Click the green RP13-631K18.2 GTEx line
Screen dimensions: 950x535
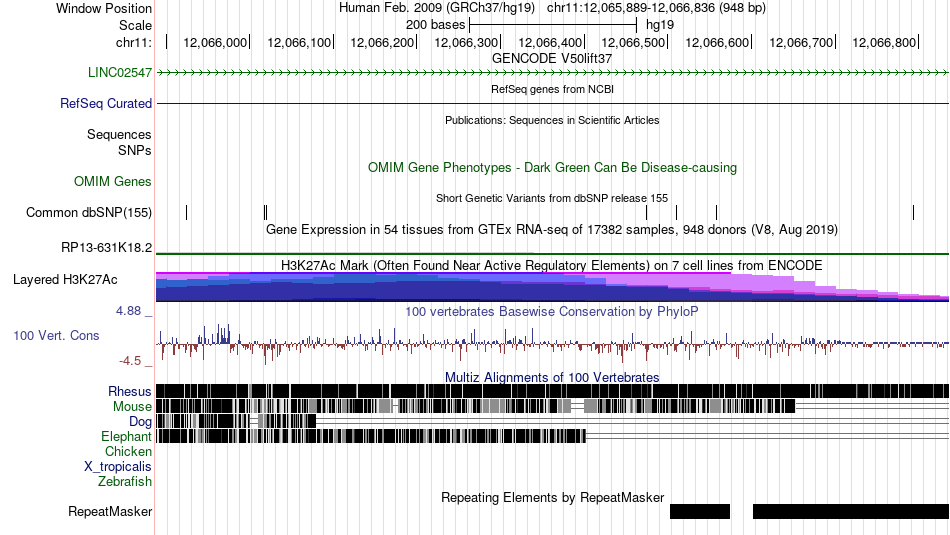click(x=553, y=254)
